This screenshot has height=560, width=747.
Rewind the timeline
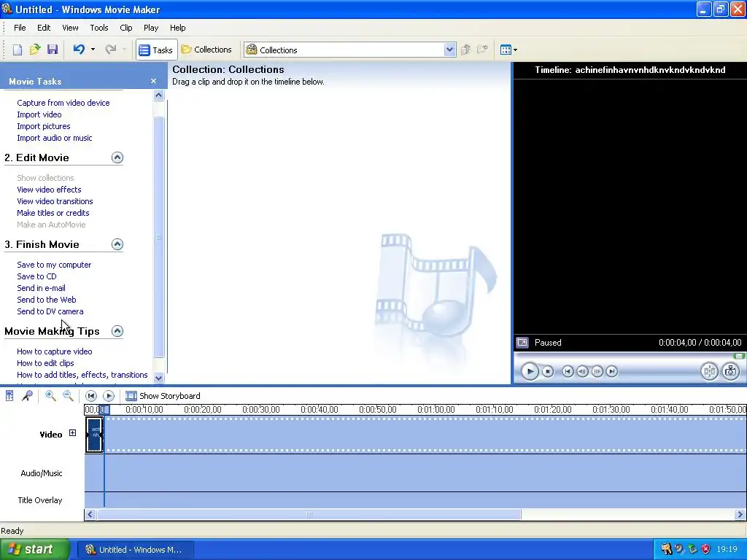coord(91,396)
